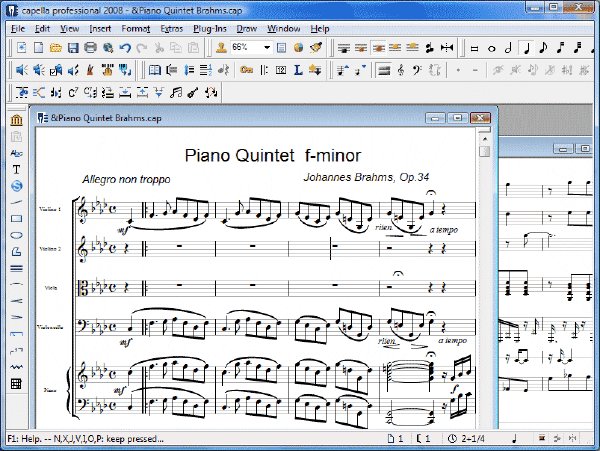Screen dimensions: 600x451
Task: Minimize the Piano Quintet Brahms.cap document window
Action: point(435,118)
